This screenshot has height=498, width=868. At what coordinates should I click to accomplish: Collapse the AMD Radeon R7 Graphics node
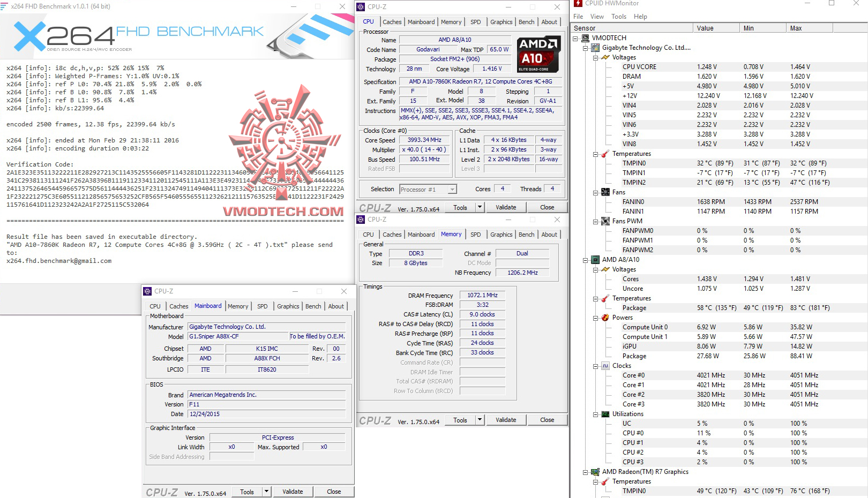point(585,472)
